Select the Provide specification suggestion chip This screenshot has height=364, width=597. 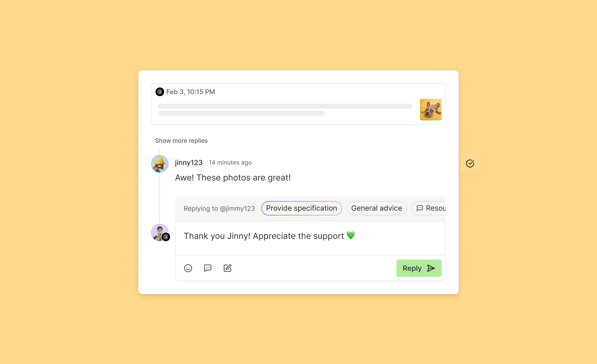tap(302, 208)
